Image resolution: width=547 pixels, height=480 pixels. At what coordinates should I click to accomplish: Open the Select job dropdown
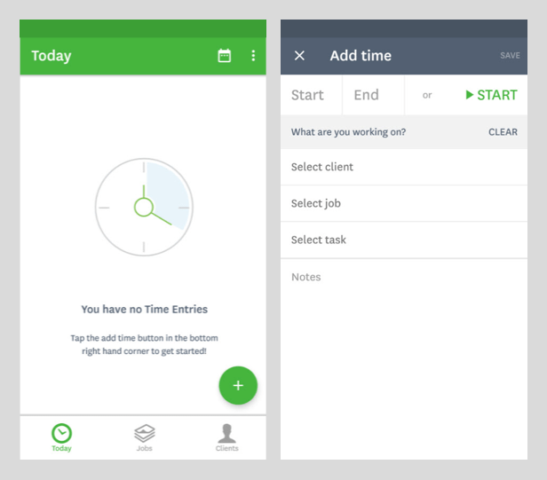pyautogui.click(x=404, y=203)
